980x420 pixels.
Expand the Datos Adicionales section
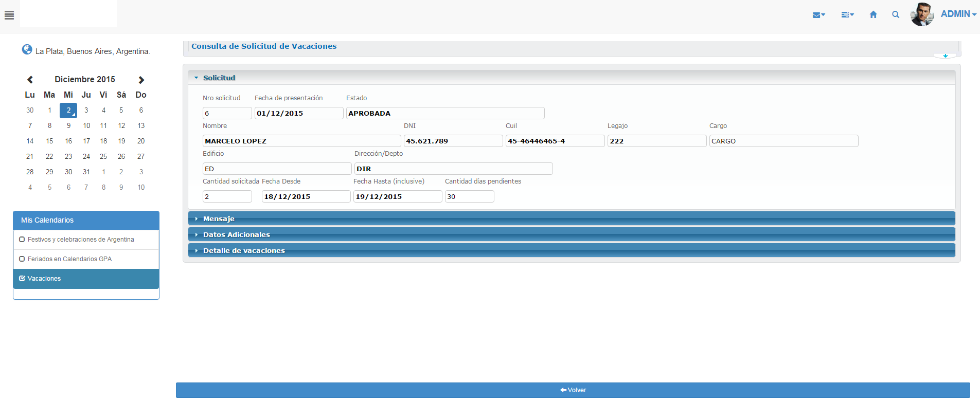[572, 234]
